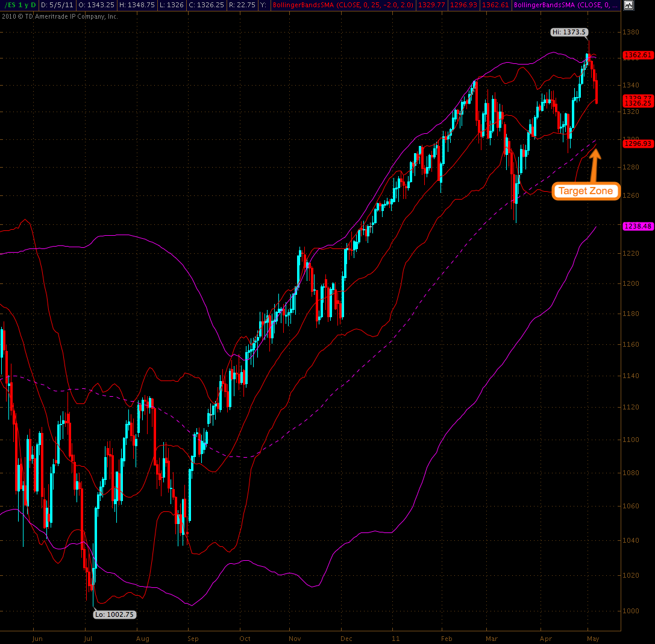
Task: Select the Lo: 1002.75 price bubble
Action: 114,614
